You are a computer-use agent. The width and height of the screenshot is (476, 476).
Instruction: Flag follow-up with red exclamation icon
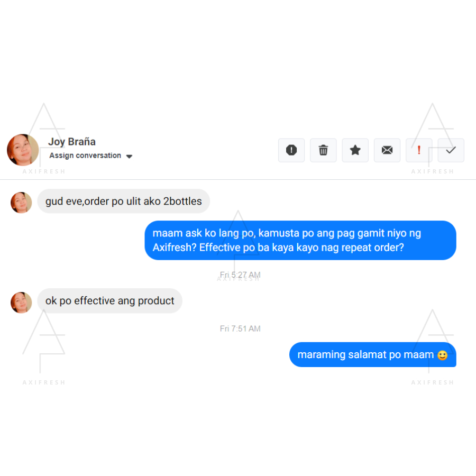coord(419,150)
